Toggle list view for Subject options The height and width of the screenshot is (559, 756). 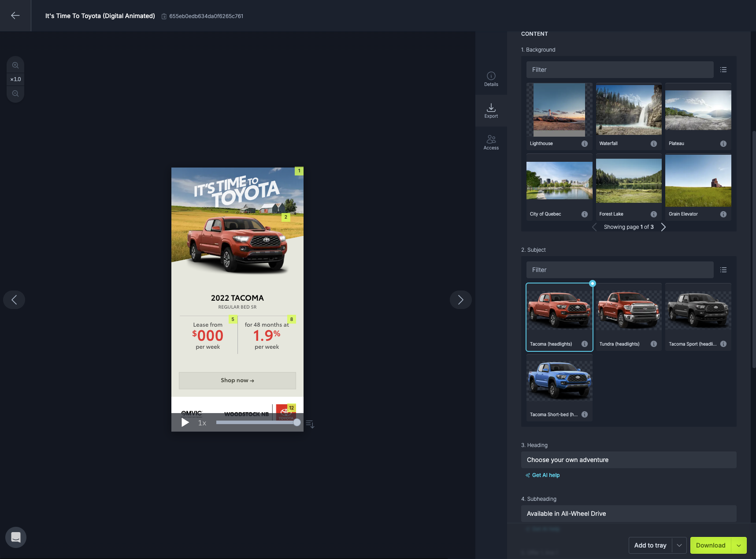[723, 270]
